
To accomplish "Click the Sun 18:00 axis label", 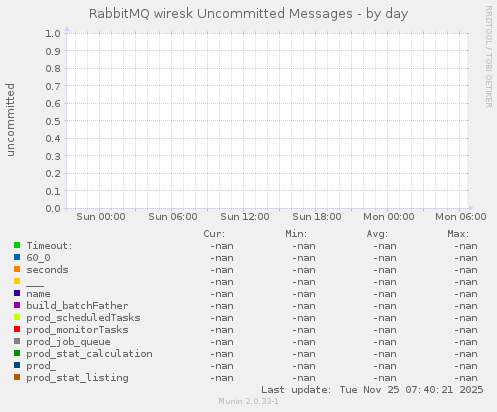I will point(317,217).
